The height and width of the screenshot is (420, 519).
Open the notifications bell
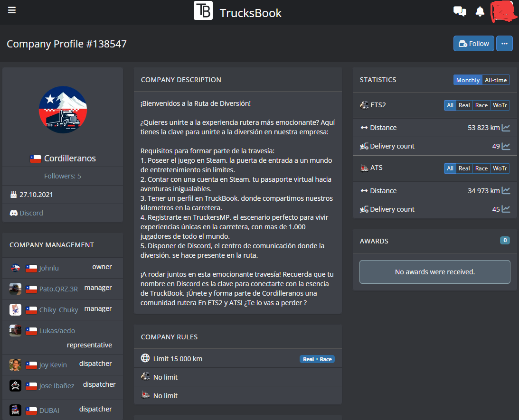click(480, 11)
